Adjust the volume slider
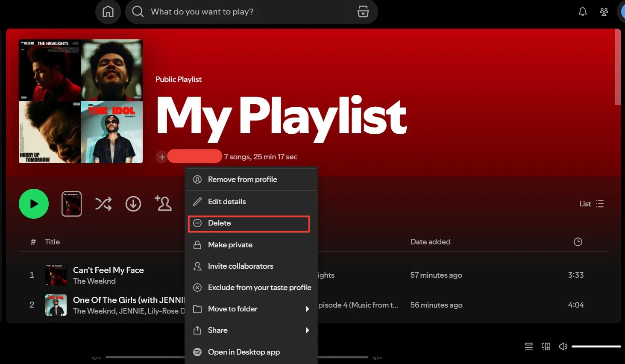The width and height of the screenshot is (625, 364). [596, 346]
